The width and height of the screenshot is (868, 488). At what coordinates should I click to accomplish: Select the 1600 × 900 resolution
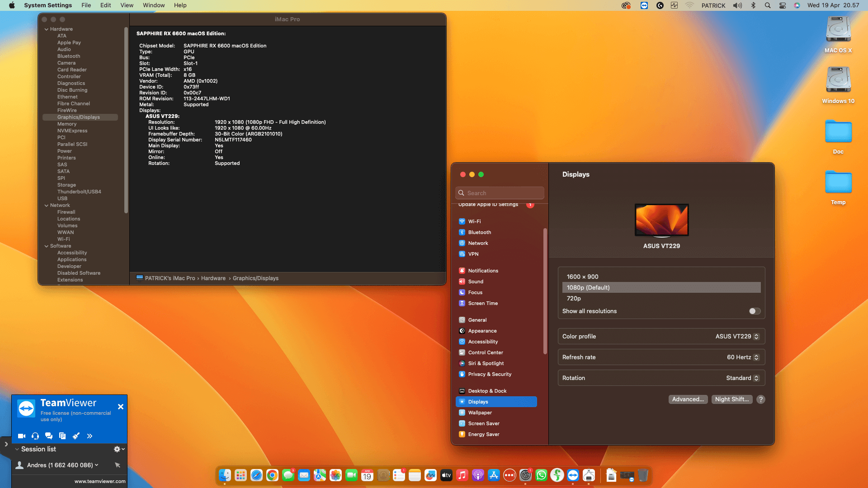tap(661, 277)
